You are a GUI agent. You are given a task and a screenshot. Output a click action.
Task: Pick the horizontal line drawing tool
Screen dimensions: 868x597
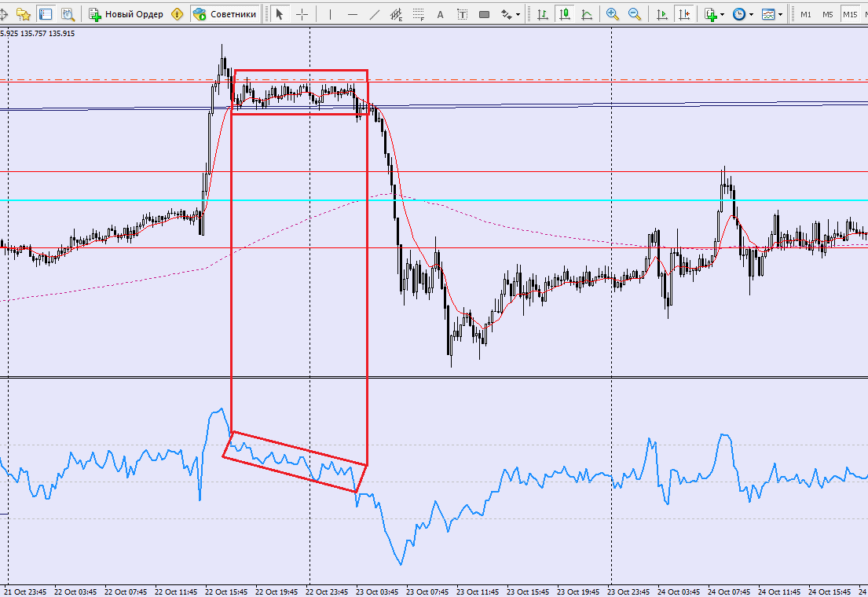pyautogui.click(x=352, y=14)
